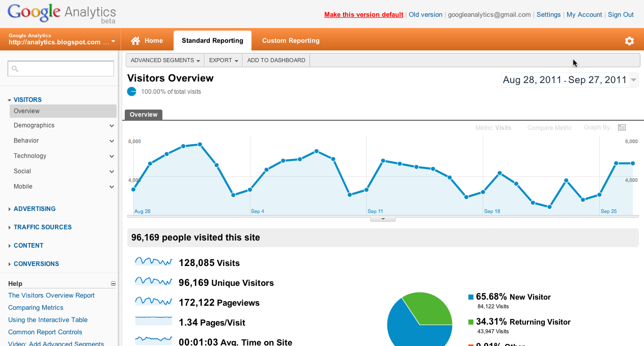644x346 pixels.
Task: Open the settings gear icon
Action: coord(629,41)
